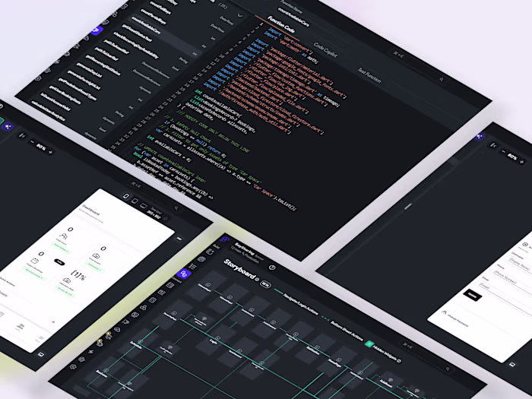
Task: Collapse the side panel in the right window
Action: coord(494,146)
